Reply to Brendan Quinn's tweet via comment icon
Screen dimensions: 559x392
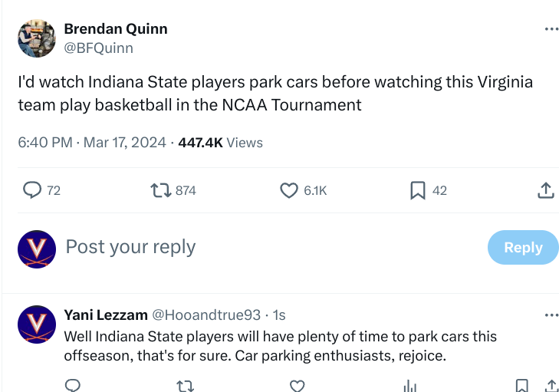tap(32, 189)
